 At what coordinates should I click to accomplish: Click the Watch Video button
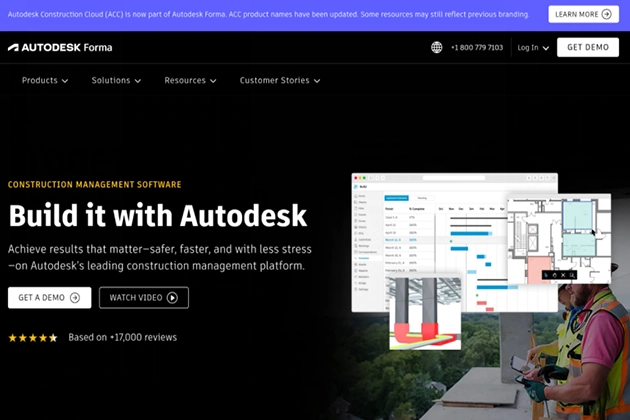(144, 298)
